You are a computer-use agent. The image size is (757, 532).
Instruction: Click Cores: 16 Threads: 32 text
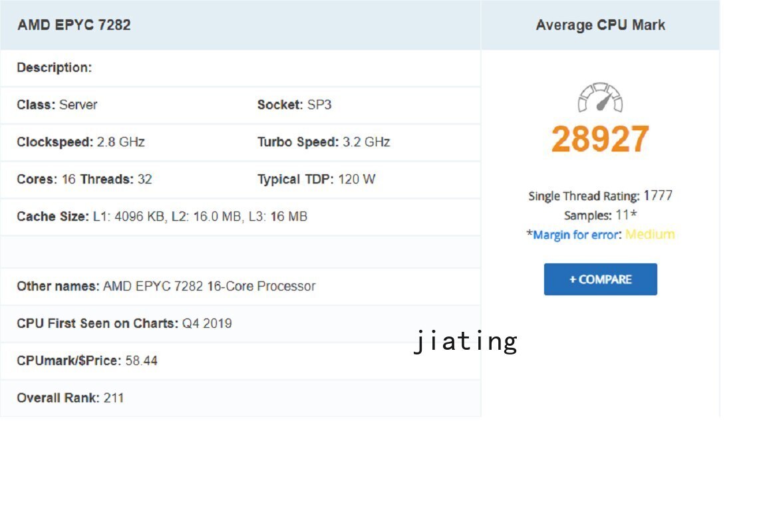(84, 179)
